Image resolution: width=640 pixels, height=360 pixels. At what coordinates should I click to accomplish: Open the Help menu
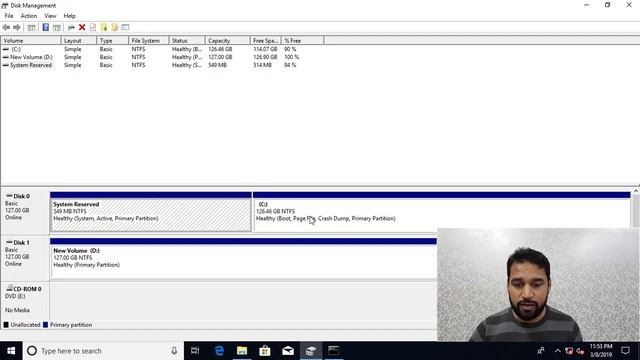coord(69,16)
